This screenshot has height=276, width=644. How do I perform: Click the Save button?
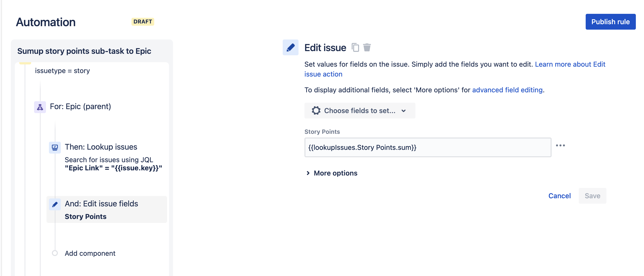592,196
